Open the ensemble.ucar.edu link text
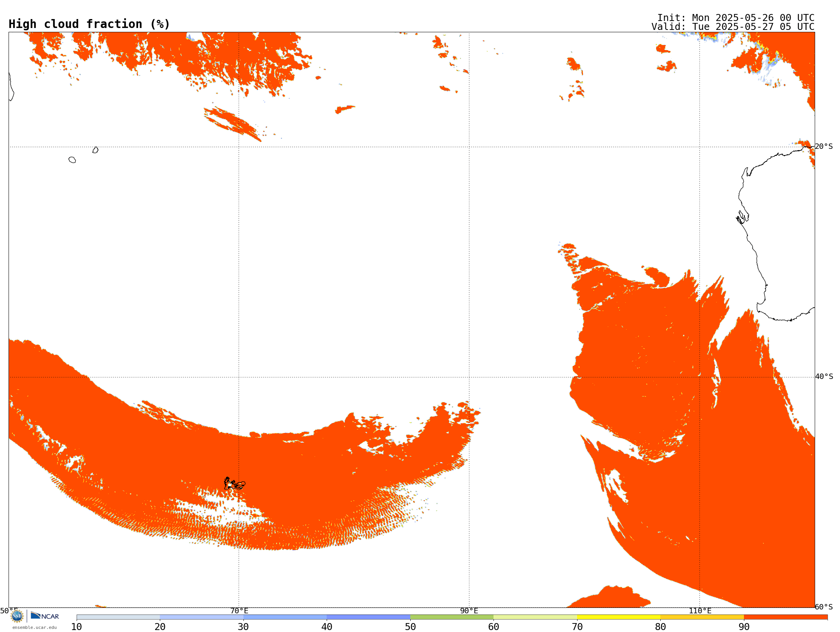Viewport: 840px width, 632px height. click(x=35, y=627)
